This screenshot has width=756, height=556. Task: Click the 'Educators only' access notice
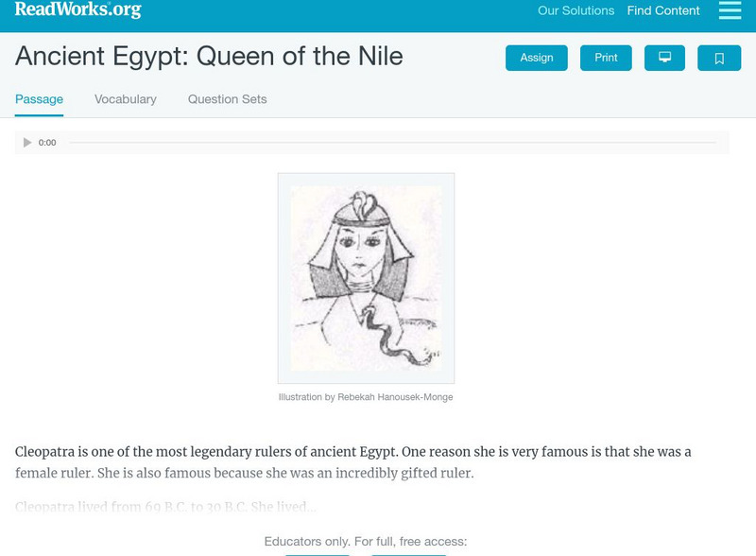coord(366,542)
